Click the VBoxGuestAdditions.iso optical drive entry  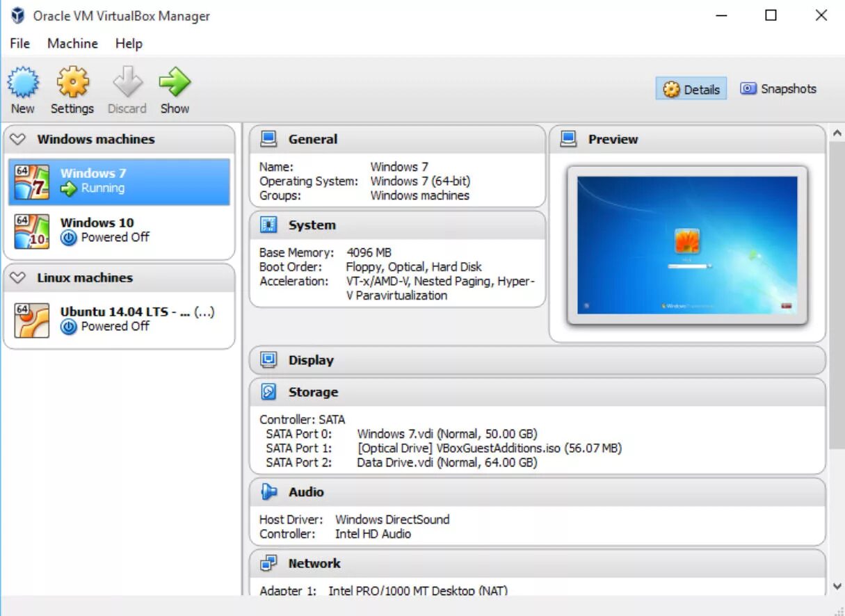490,448
